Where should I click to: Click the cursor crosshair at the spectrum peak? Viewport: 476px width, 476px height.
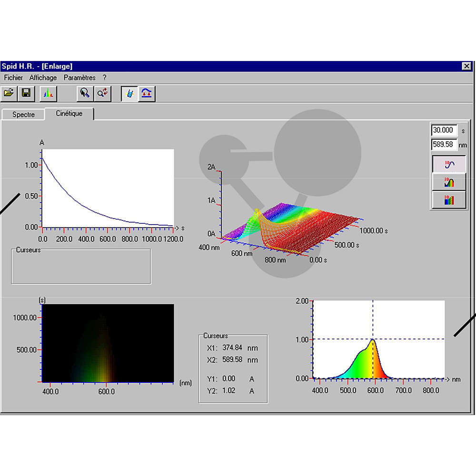point(373,339)
